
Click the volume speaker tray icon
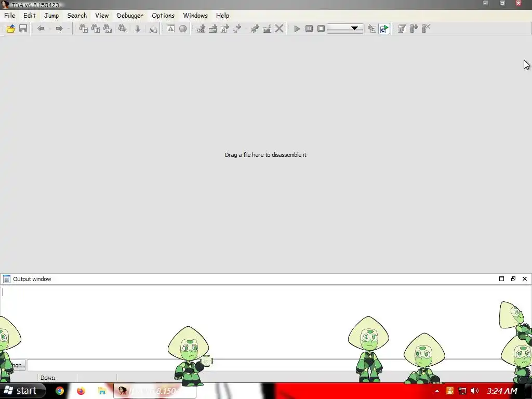[475, 391]
